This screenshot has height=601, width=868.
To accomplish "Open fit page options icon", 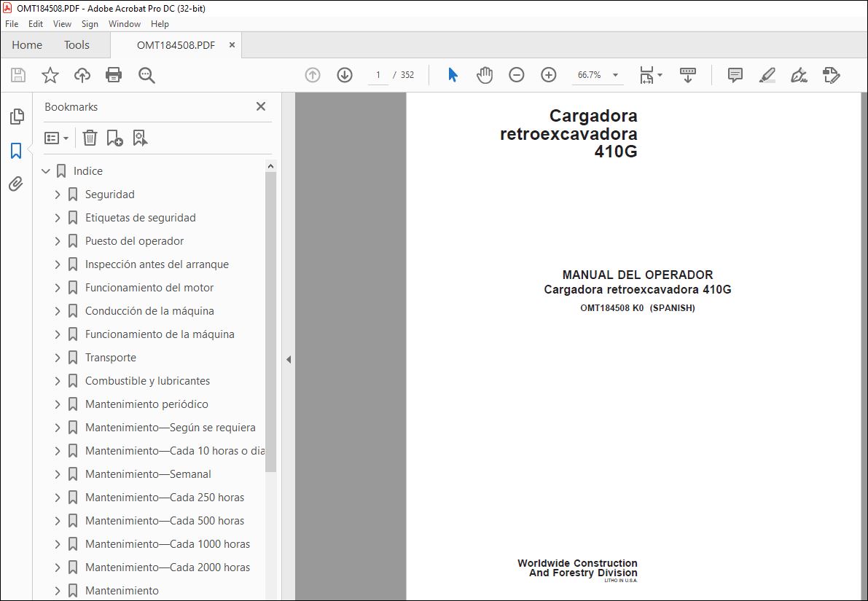I will [x=650, y=75].
